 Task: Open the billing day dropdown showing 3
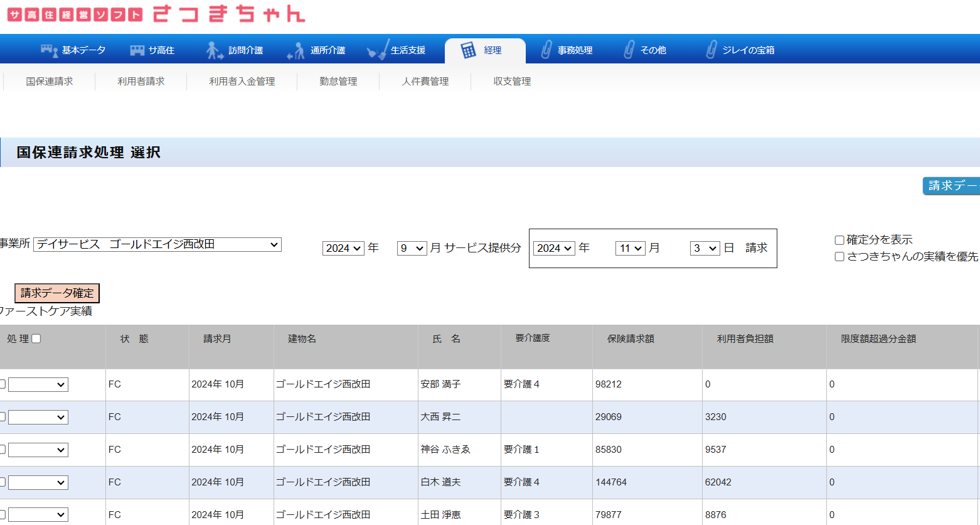pyautogui.click(x=704, y=248)
